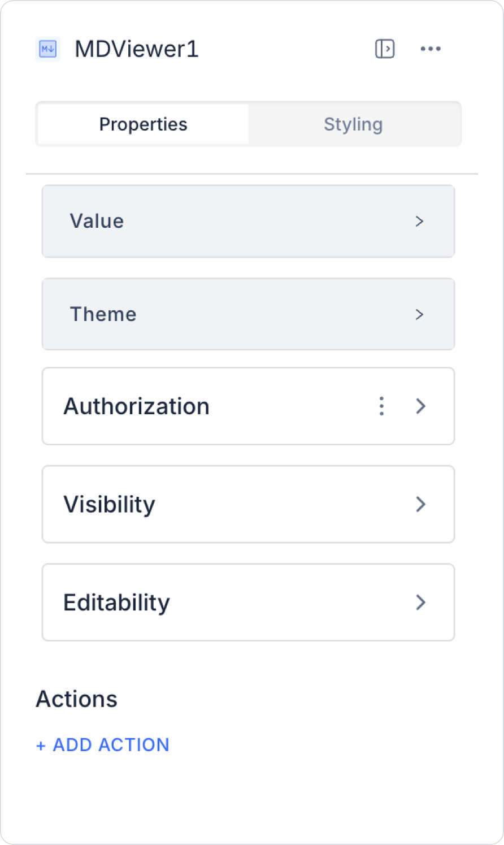Screen dimensions: 504x845
Task: Expand Value using its chevron arrow
Action: click(419, 222)
